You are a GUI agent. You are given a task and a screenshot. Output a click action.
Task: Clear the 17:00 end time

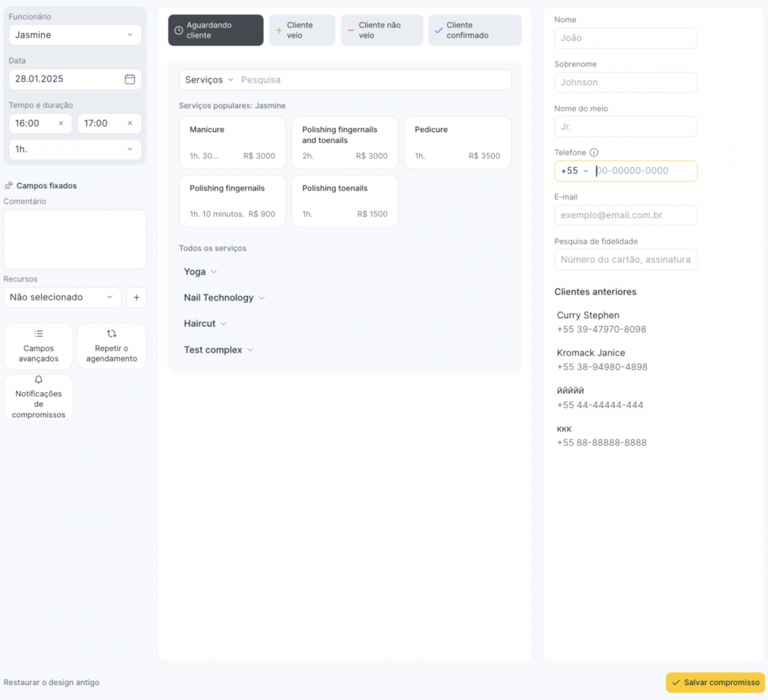click(130, 124)
